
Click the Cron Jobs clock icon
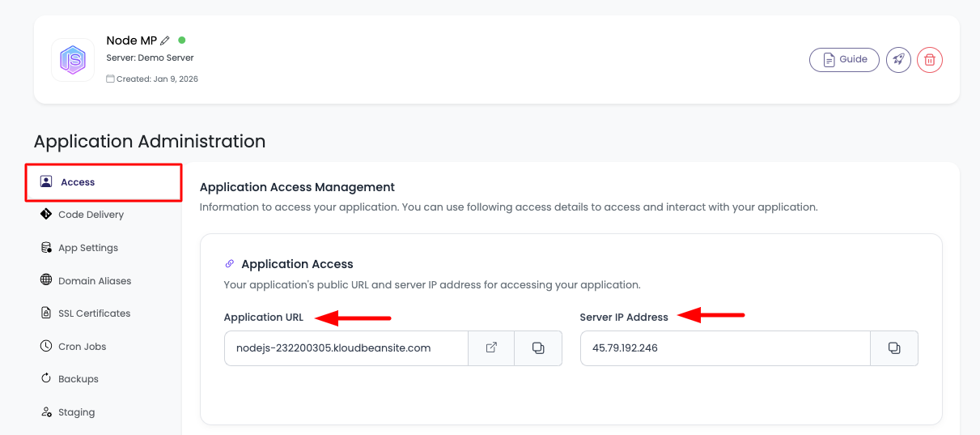click(x=46, y=346)
